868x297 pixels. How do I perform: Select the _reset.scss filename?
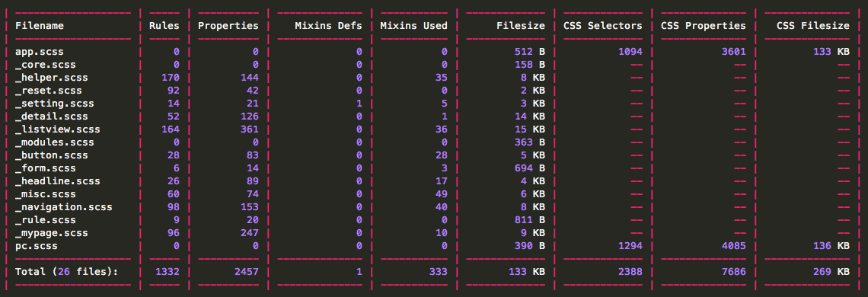pyautogui.click(x=49, y=91)
